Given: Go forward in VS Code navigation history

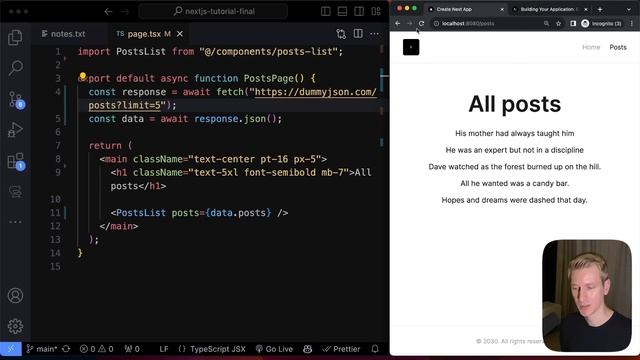Looking at the screenshot, I should tap(125, 11).
